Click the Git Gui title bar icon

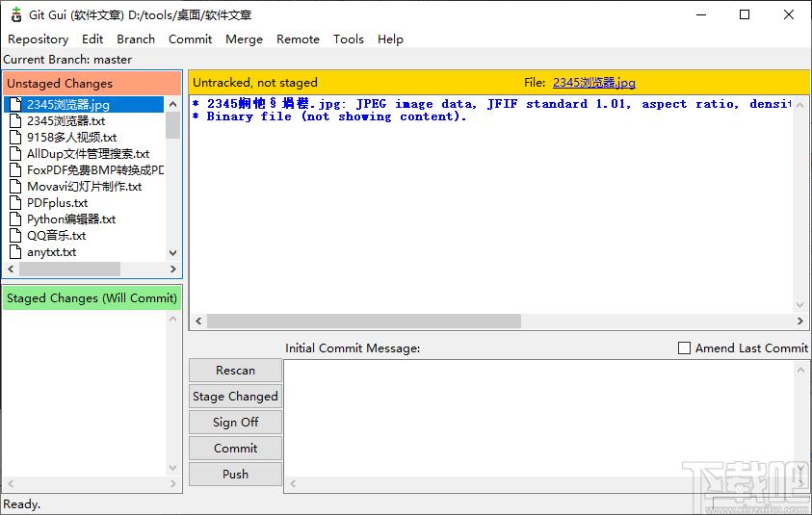click(16, 15)
